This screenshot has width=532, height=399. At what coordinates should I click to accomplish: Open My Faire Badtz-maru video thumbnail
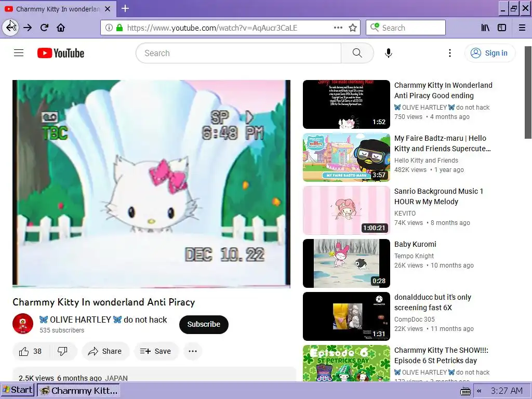point(347,157)
